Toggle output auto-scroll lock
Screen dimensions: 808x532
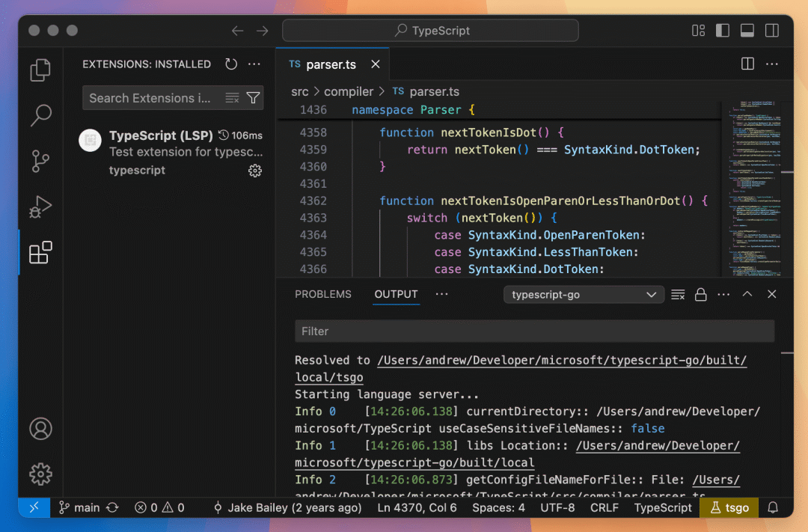700,294
